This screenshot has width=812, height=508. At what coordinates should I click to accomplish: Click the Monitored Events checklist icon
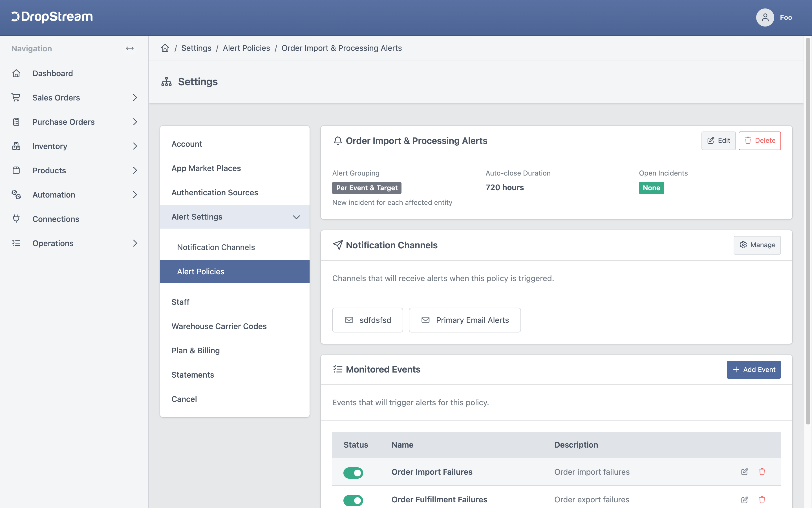(x=337, y=369)
